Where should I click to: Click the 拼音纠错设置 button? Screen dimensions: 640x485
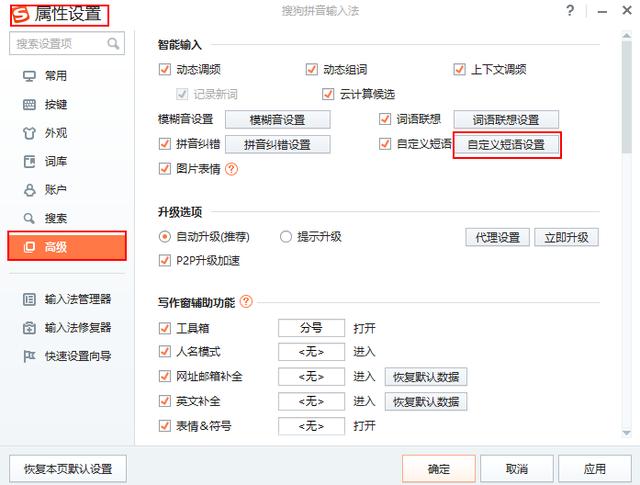click(x=278, y=145)
